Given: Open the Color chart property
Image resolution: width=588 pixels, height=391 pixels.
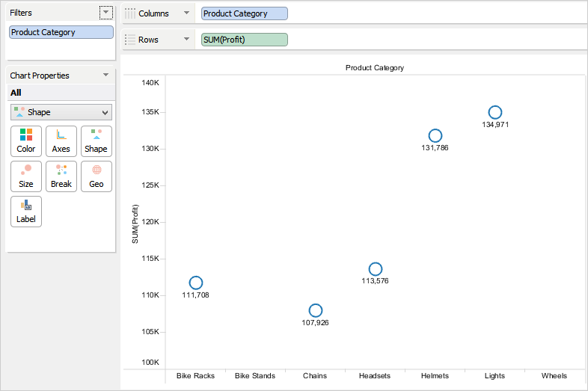Looking at the screenshot, I should point(26,141).
